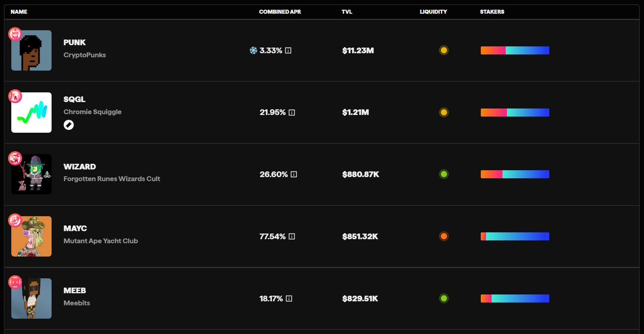This screenshot has width=644, height=334.
Task: Sort the table by TVL header
Action: tap(347, 12)
